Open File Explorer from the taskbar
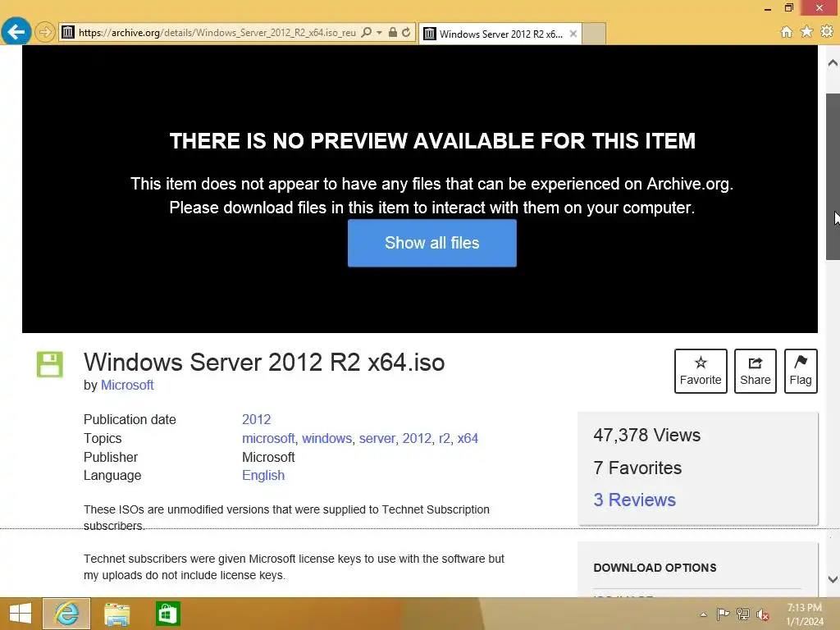840x630 pixels. point(116,614)
